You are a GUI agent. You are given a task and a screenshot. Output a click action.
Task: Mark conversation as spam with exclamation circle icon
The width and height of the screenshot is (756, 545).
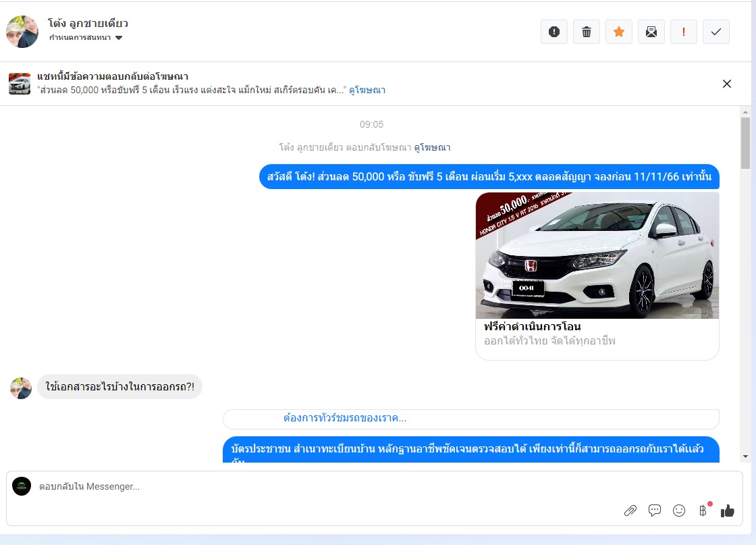click(554, 32)
